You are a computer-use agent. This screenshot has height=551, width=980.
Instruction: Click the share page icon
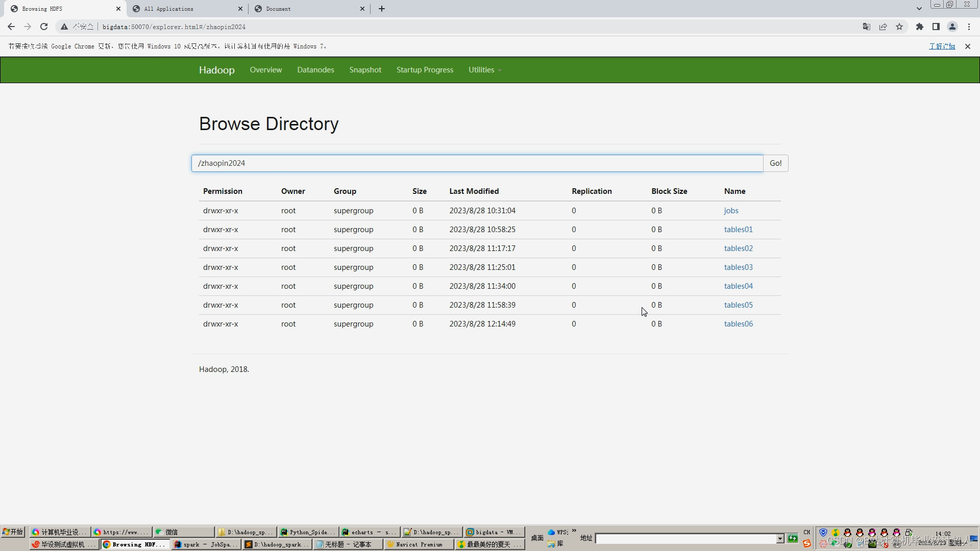[883, 27]
